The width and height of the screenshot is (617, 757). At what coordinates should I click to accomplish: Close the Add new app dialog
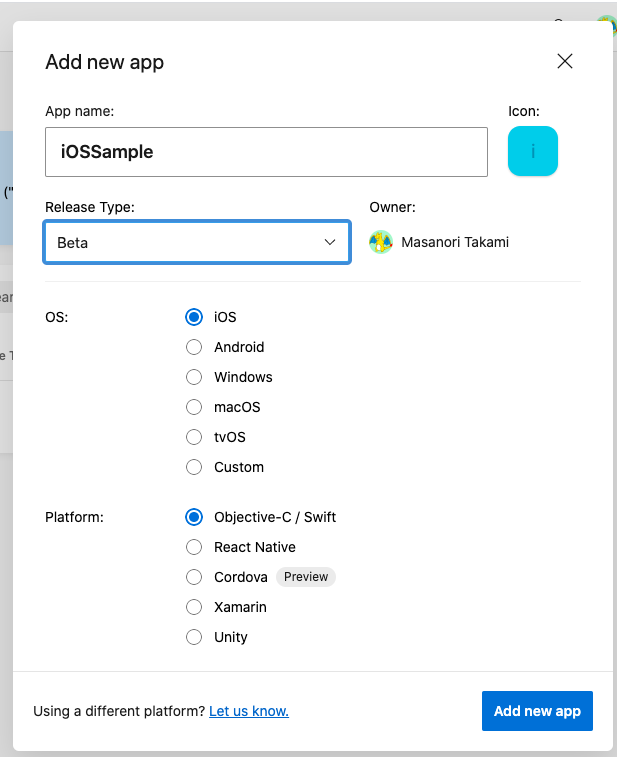click(x=565, y=62)
